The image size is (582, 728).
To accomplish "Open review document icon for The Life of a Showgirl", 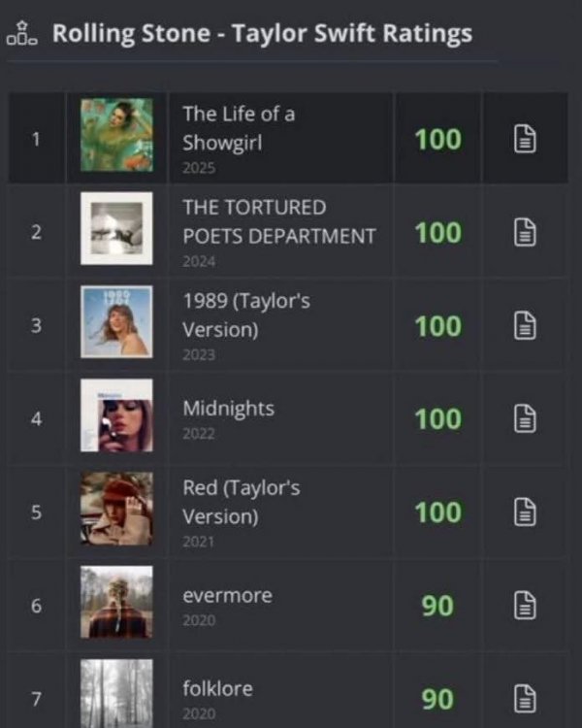I will tap(524, 140).
